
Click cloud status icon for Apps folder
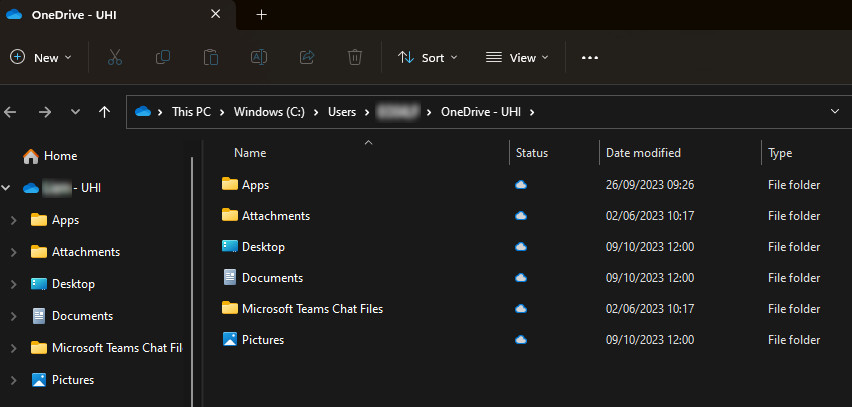520,185
